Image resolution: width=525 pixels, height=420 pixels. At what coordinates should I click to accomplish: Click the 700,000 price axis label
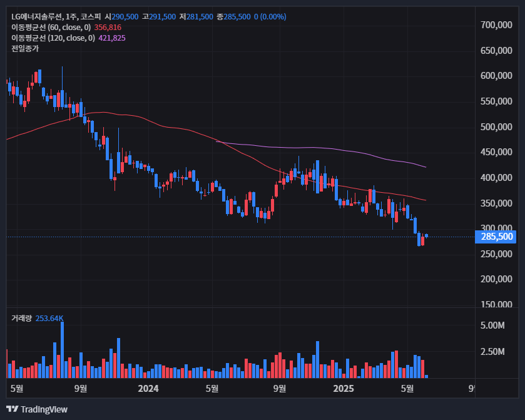click(496, 25)
